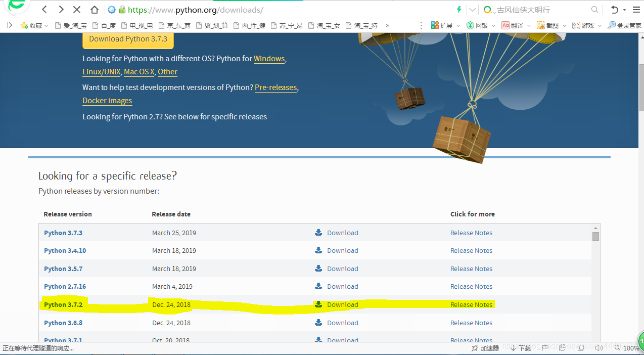Screen dimensions: 644x355
Task: Click the release list scroll-up arrow
Action: [x=595, y=228]
